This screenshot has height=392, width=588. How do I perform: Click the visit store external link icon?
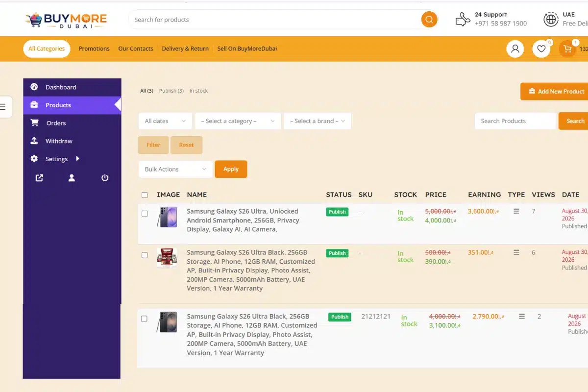pyautogui.click(x=39, y=178)
